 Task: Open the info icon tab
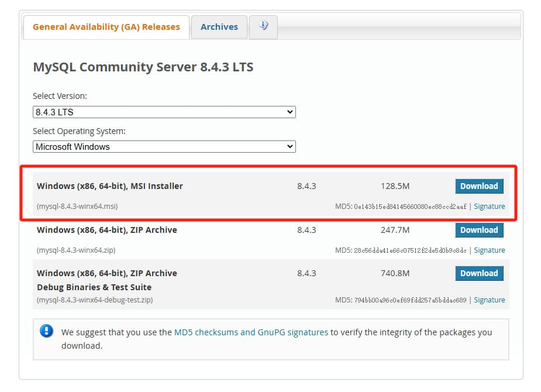[x=263, y=27]
